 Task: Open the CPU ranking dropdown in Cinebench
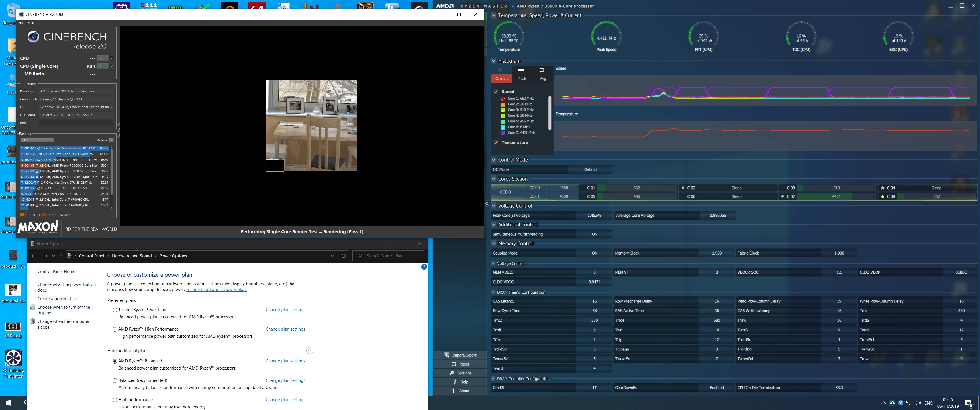(37, 140)
